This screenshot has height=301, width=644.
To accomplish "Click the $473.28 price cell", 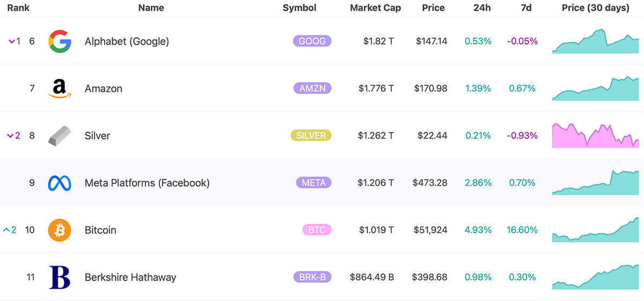I will [x=430, y=183].
